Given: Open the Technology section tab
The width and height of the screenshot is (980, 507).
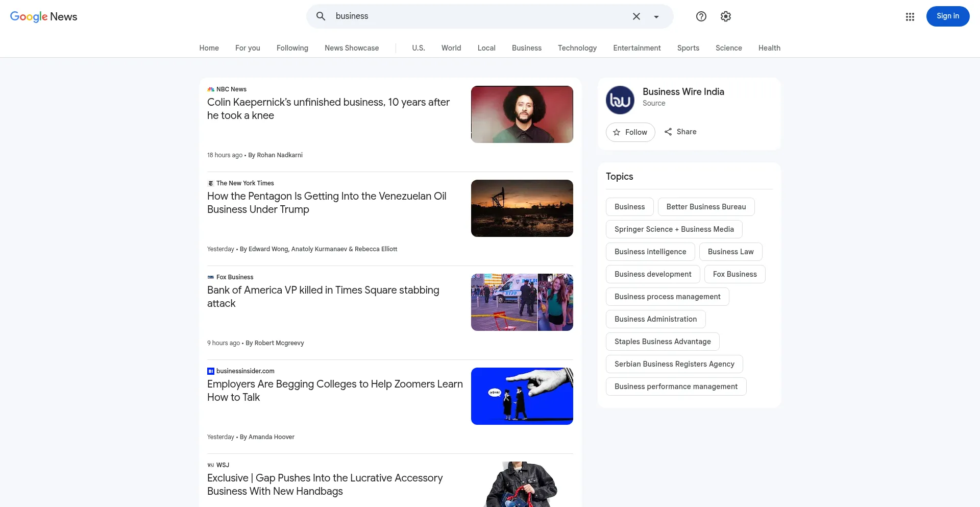Looking at the screenshot, I should pos(577,48).
